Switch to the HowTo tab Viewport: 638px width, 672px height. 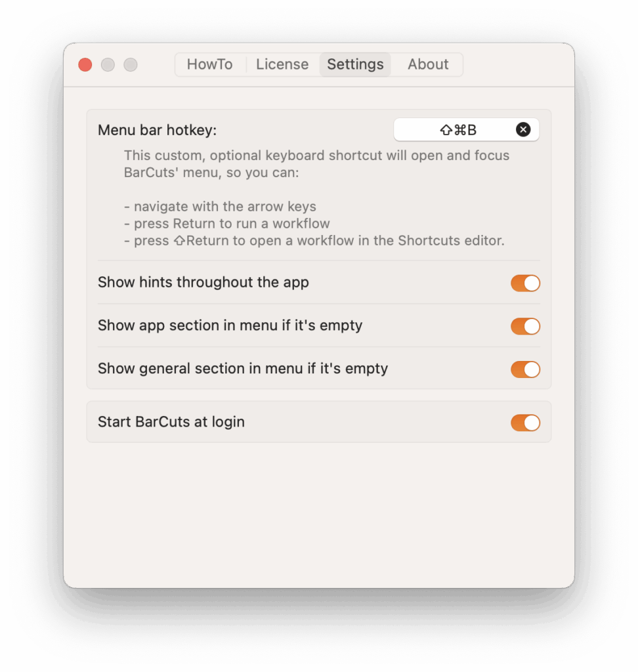(209, 64)
